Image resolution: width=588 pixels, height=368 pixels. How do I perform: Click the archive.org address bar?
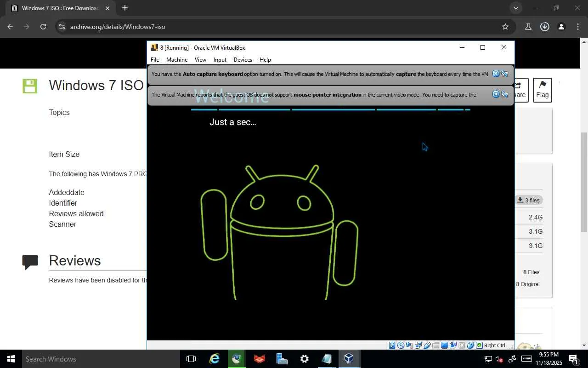coord(285,27)
